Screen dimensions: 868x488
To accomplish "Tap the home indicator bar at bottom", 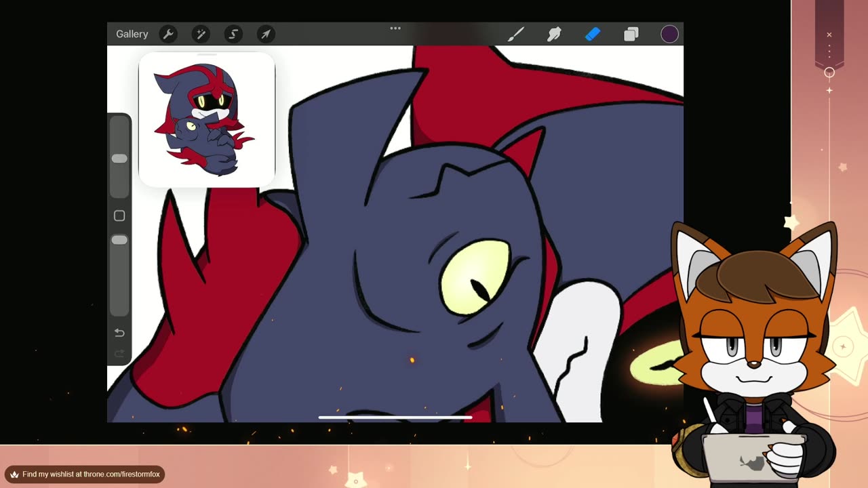I will (x=395, y=418).
